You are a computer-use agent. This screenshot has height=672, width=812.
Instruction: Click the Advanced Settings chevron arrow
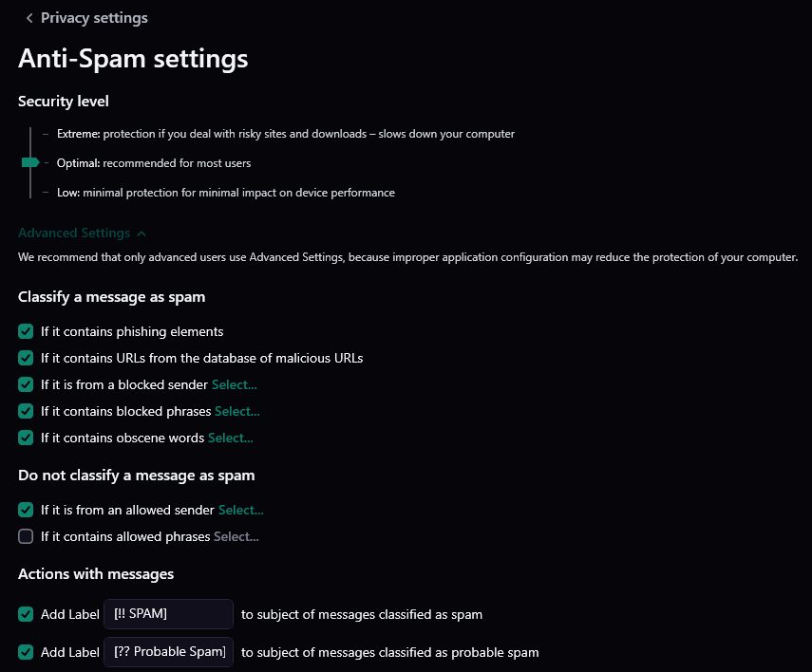point(142,233)
